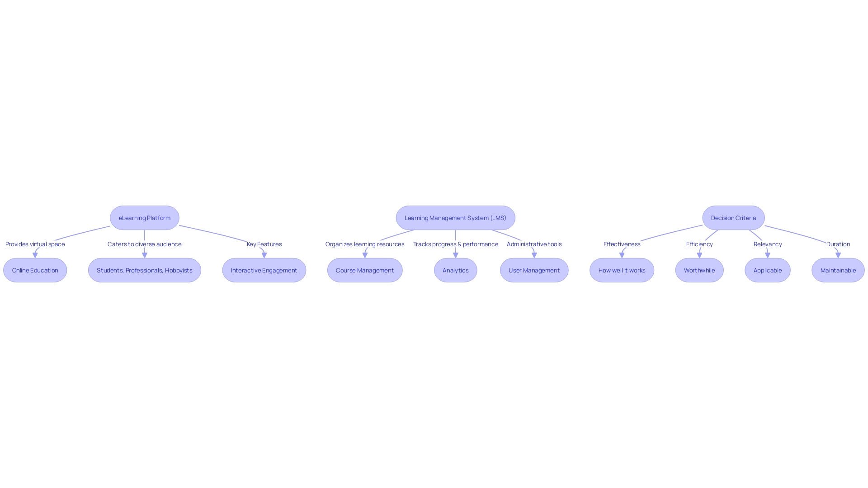Click Tracks progress and performance edge label
Viewport: 868px width, 488px height.
point(455,243)
